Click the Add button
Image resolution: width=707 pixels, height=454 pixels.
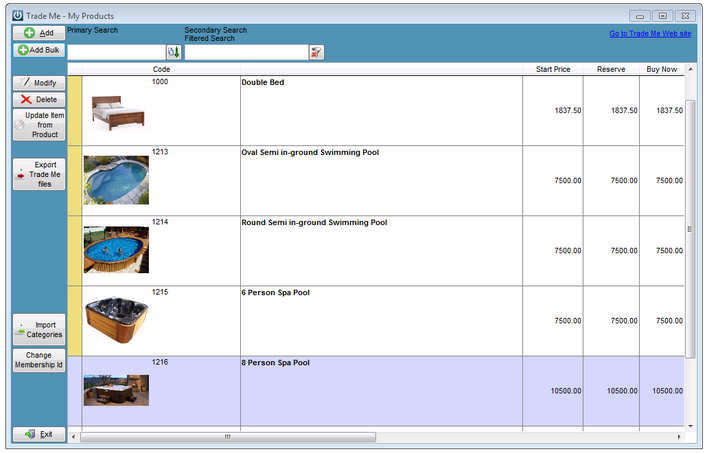tap(39, 33)
